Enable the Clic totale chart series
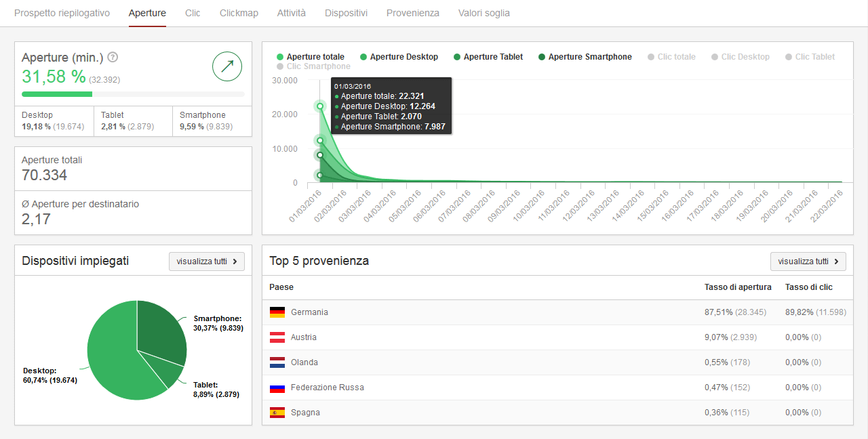The width and height of the screenshot is (868, 439). point(672,57)
